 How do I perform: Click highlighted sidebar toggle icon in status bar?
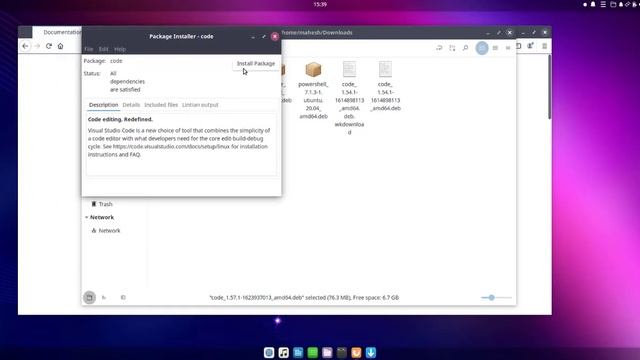coord(89,298)
